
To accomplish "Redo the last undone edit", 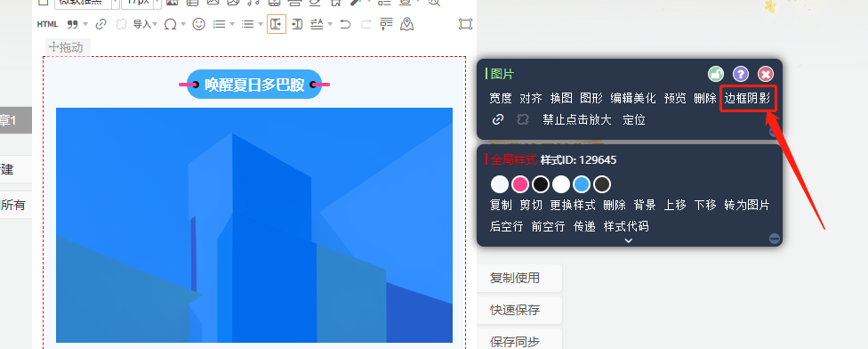I will [x=366, y=24].
